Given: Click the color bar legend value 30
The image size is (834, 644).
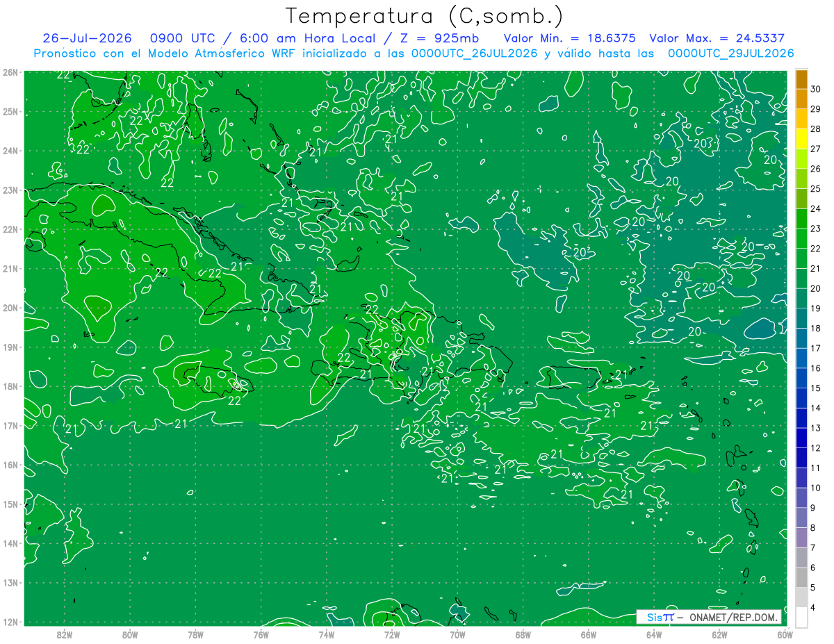Looking at the screenshot, I should (816, 89).
